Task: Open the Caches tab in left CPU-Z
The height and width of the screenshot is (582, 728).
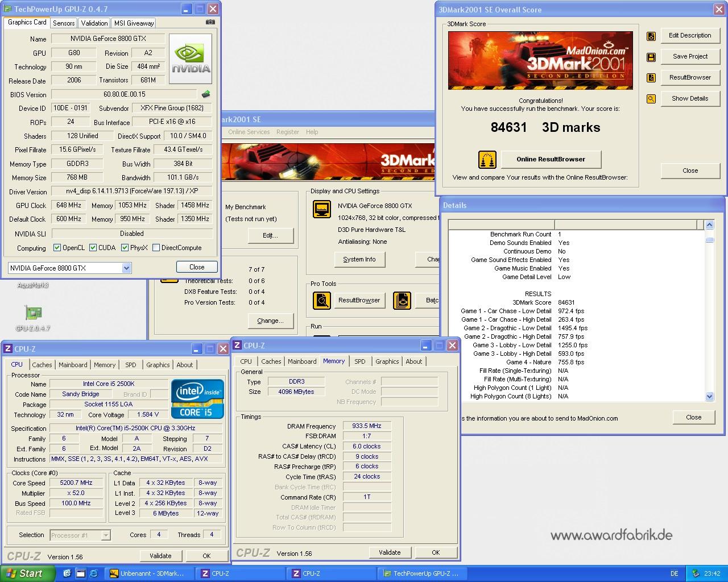Action: pos(42,365)
